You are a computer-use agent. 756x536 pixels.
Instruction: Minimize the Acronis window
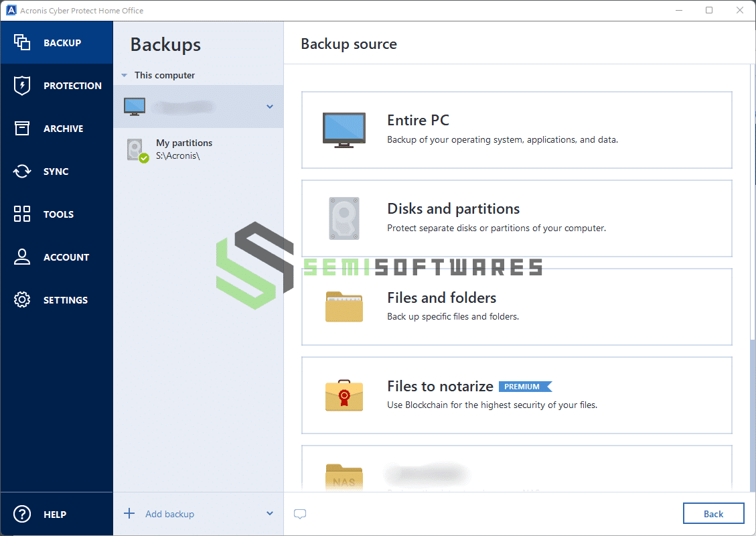[x=679, y=10]
